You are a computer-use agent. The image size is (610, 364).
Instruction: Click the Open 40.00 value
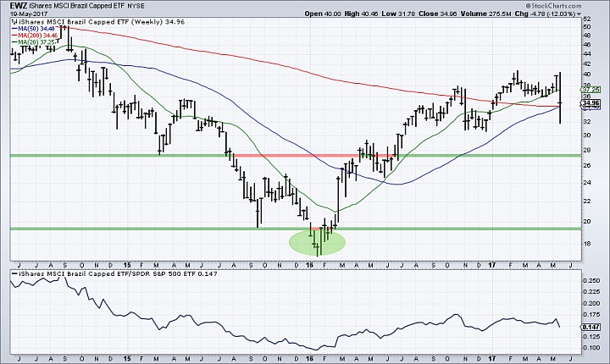[x=323, y=14]
